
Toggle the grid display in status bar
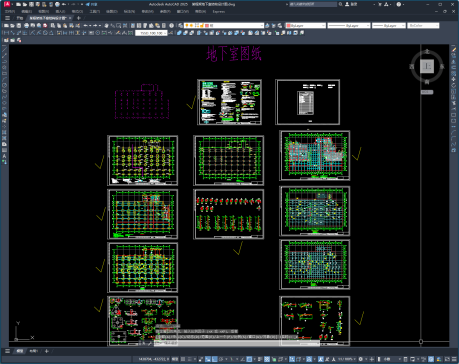[183, 359]
